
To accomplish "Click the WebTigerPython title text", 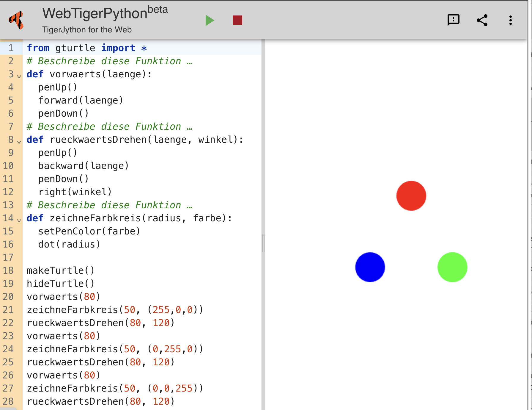I will [x=95, y=13].
